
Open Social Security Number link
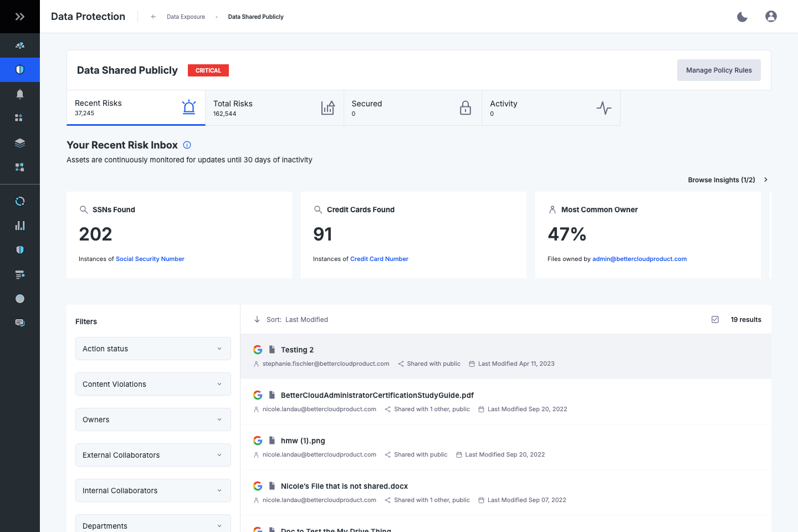pos(150,259)
